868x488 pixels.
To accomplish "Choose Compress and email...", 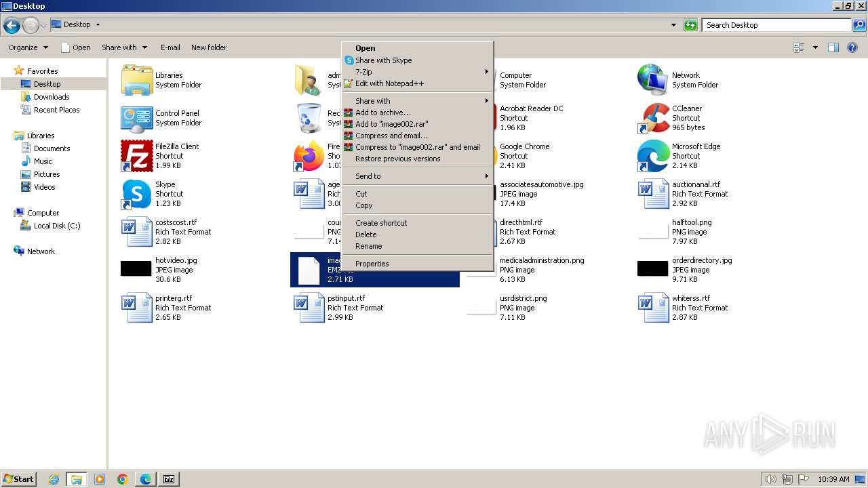I will [417, 136].
